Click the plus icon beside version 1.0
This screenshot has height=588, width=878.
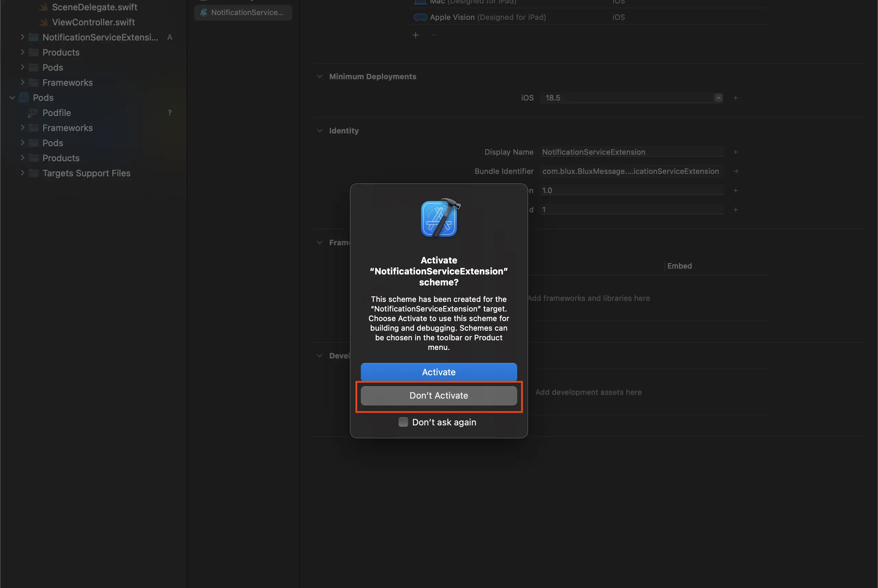736,190
